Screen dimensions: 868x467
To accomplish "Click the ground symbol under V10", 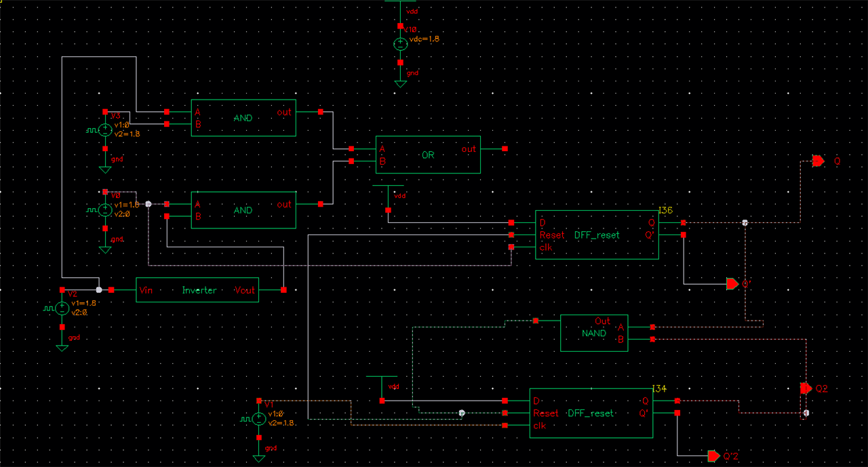I will (400, 83).
